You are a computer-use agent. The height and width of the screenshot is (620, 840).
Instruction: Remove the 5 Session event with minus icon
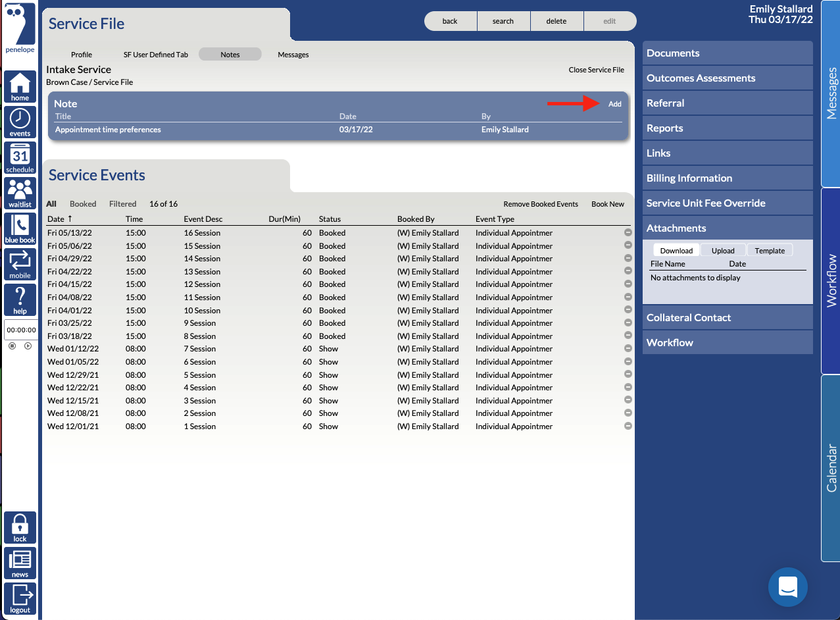[x=628, y=375]
